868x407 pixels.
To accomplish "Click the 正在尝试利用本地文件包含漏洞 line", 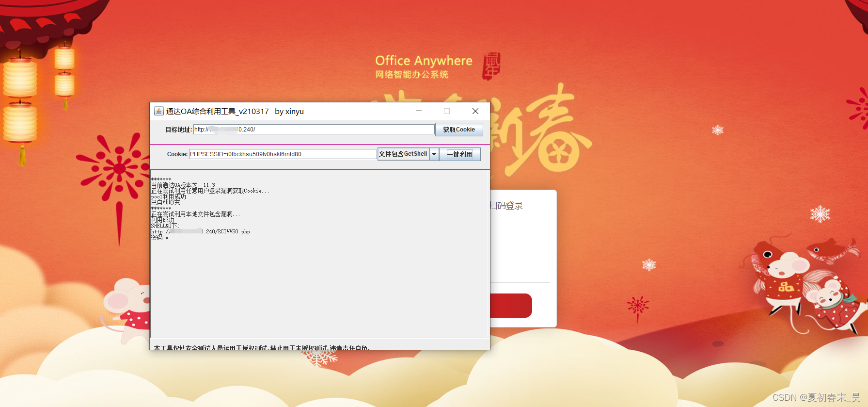I will coord(195,214).
